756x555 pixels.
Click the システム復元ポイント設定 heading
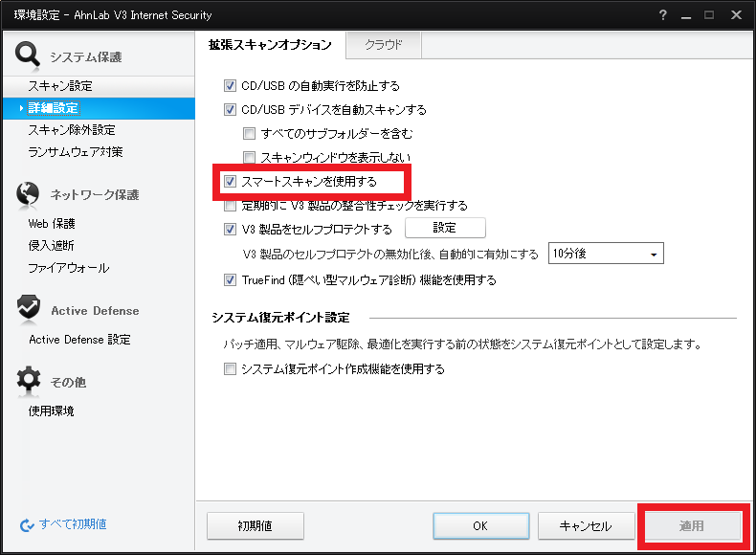tap(280, 318)
